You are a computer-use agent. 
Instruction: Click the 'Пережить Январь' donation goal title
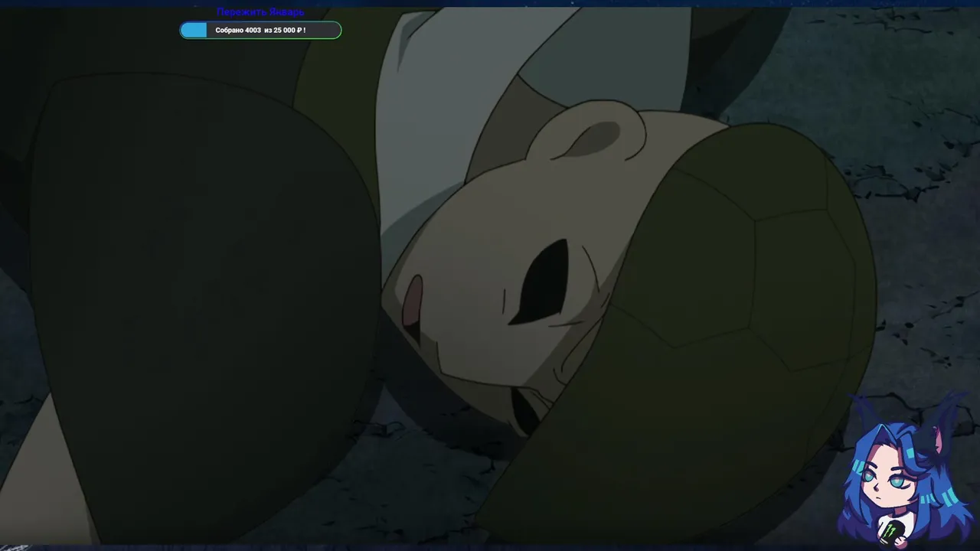[x=260, y=12]
